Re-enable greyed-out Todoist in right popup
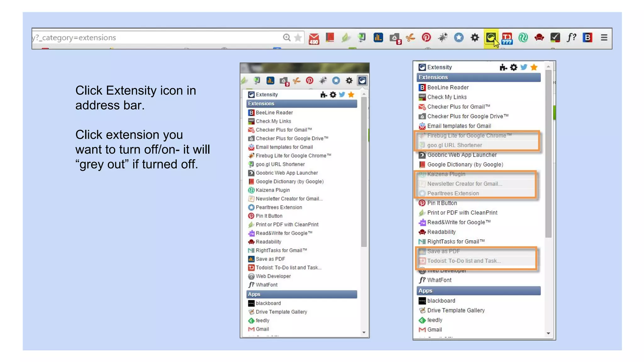This screenshot has height=362, width=644. click(478, 261)
